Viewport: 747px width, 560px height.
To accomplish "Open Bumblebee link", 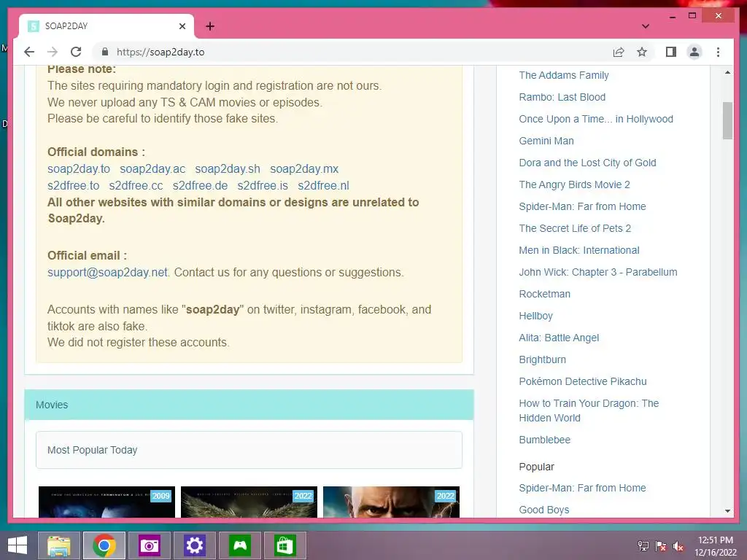I will (544, 440).
